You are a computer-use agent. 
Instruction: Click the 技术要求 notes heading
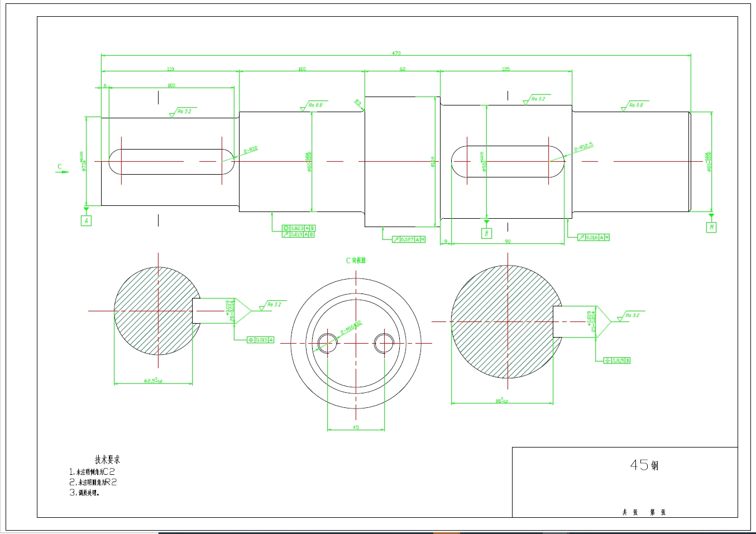107,460
